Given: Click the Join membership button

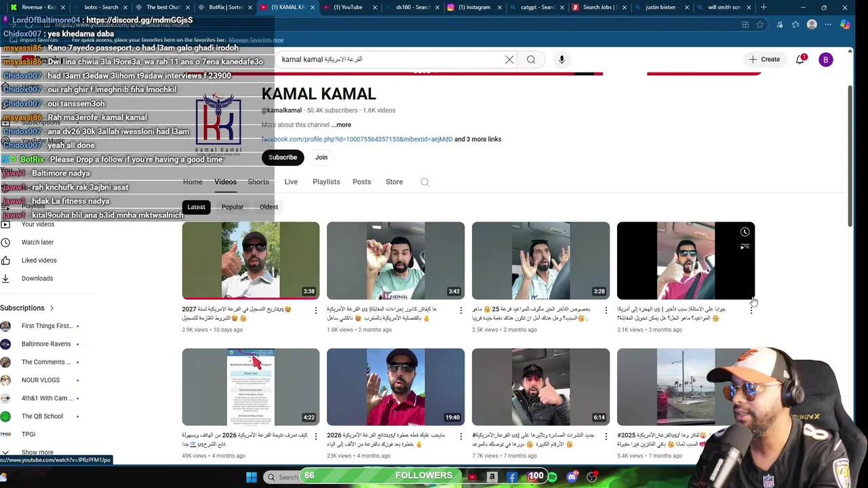Looking at the screenshot, I should [x=321, y=157].
